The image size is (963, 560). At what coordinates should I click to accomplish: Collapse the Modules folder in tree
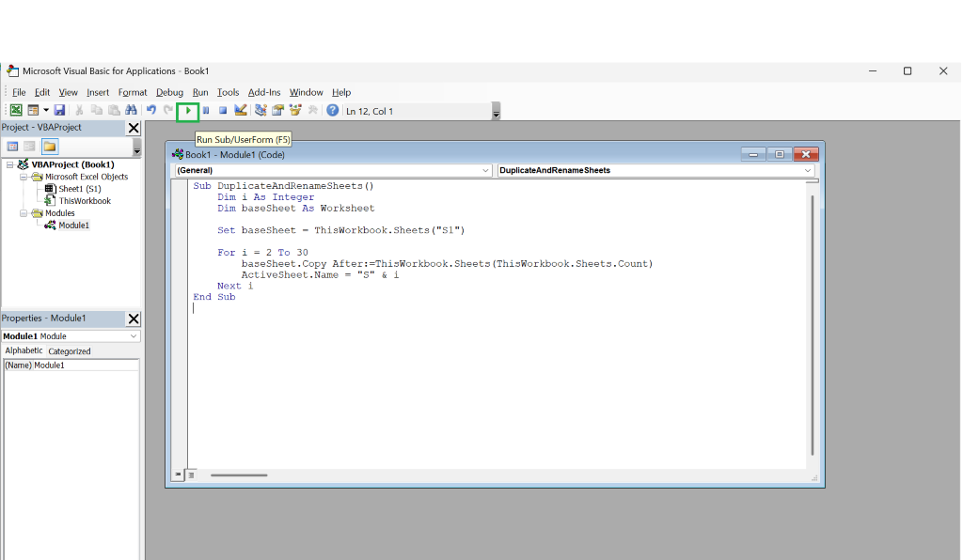coord(24,213)
